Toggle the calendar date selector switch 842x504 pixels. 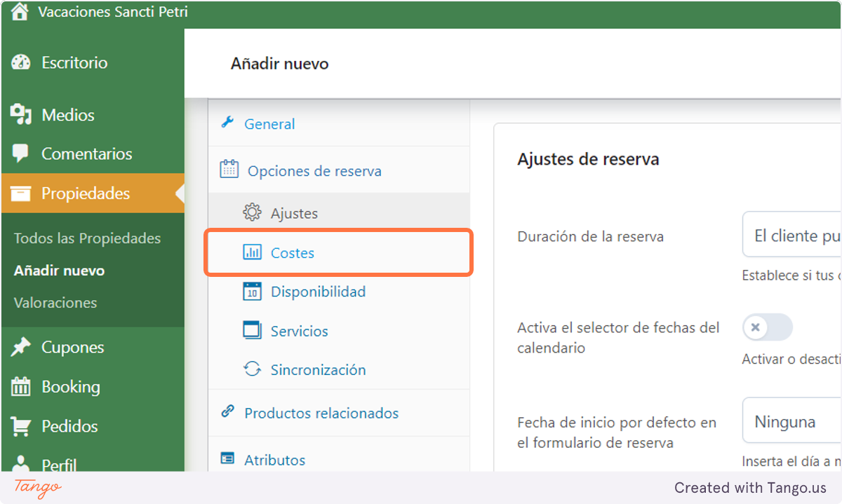[x=768, y=327]
